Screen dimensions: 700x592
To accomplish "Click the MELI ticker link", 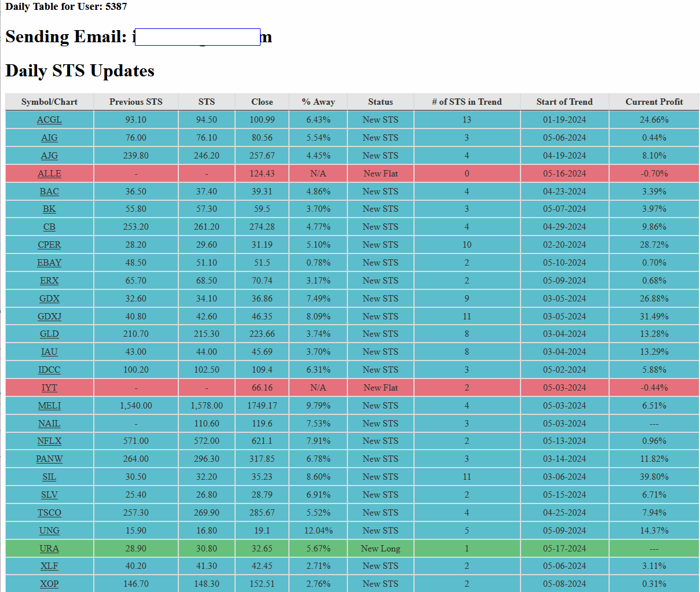I will pyautogui.click(x=49, y=406).
